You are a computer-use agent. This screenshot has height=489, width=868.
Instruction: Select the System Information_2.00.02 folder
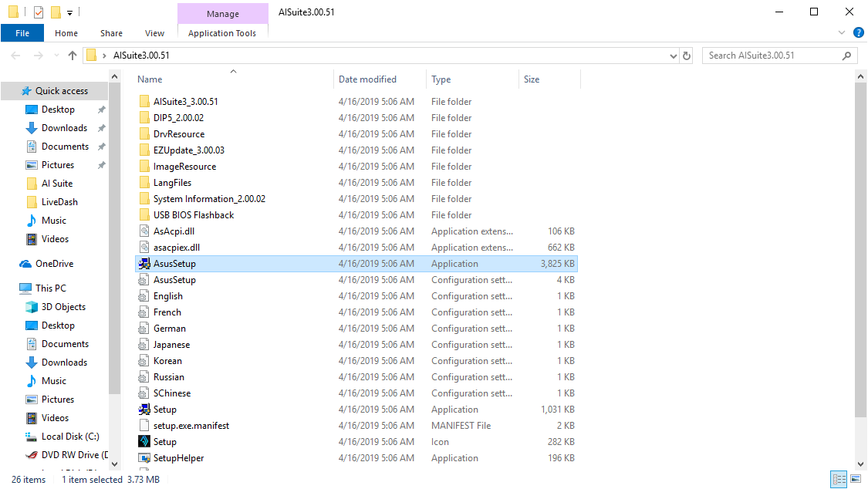[x=209, y=198]
